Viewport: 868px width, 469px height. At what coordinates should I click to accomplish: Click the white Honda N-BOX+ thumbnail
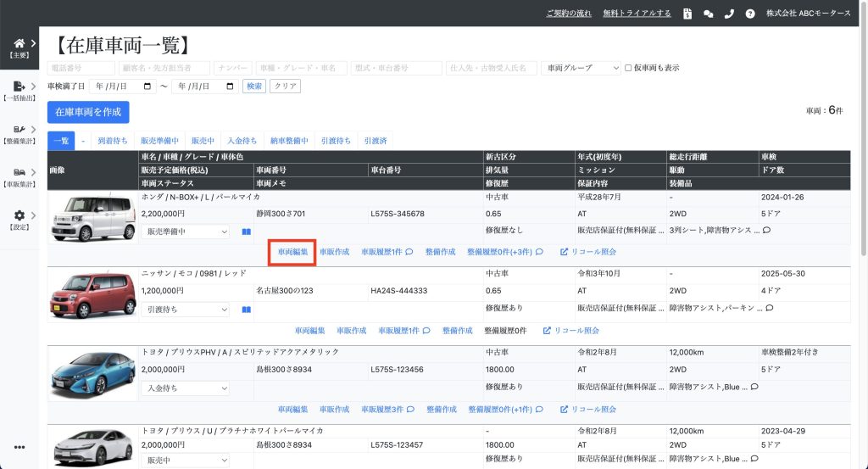(x=93, y=218)
